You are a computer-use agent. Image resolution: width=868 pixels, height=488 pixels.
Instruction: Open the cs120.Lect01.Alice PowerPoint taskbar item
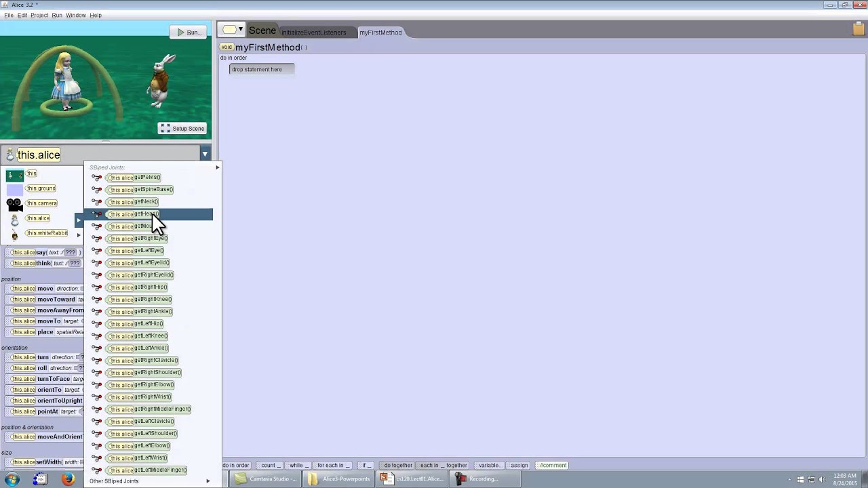click(412, 479)
